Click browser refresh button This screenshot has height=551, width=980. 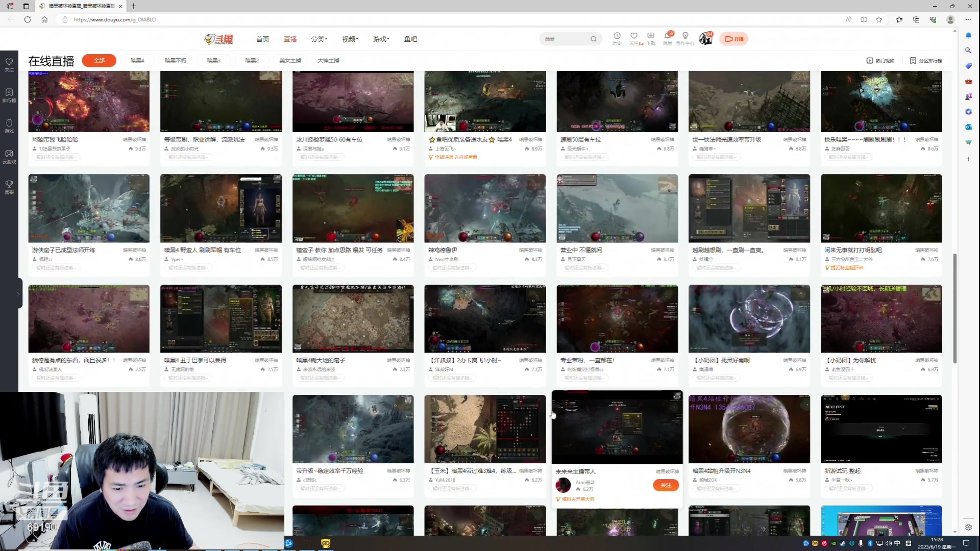[28, 19]
